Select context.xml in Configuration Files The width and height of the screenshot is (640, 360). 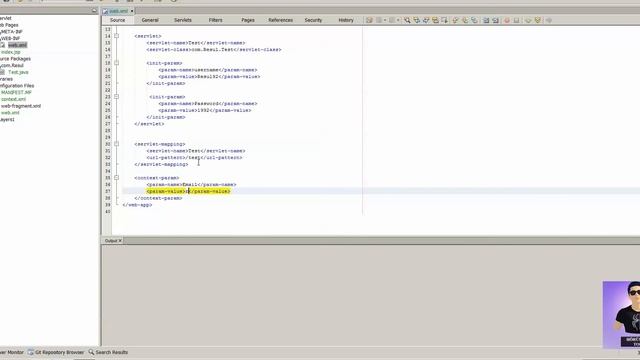[x=13, y=99]
